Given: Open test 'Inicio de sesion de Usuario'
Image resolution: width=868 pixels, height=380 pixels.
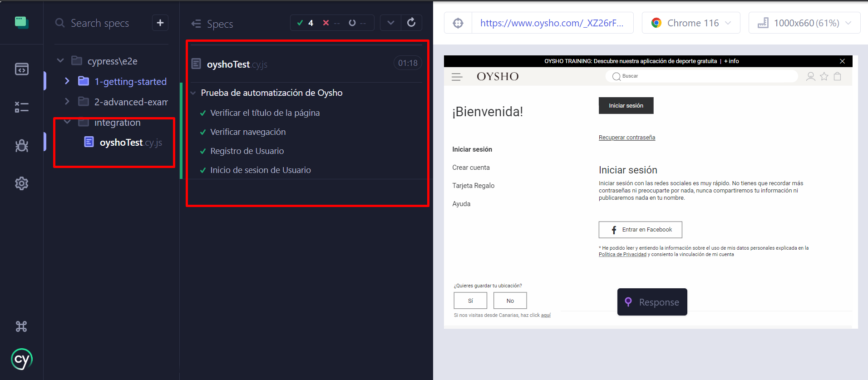Looking at the screenshot, I should point(261,170).
